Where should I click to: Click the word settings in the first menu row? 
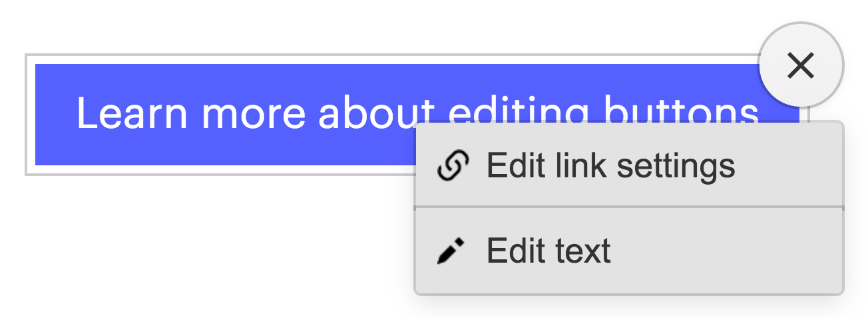pos(675,167)
